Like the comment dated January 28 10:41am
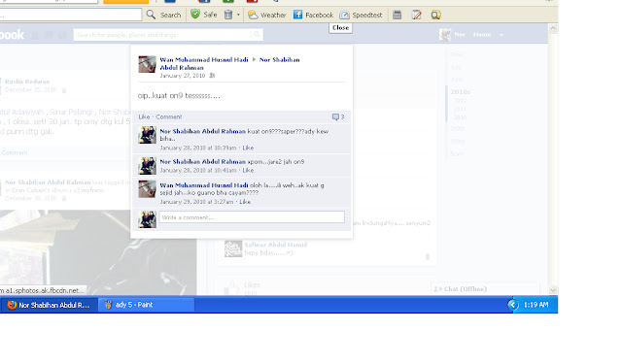 (248, 170)
